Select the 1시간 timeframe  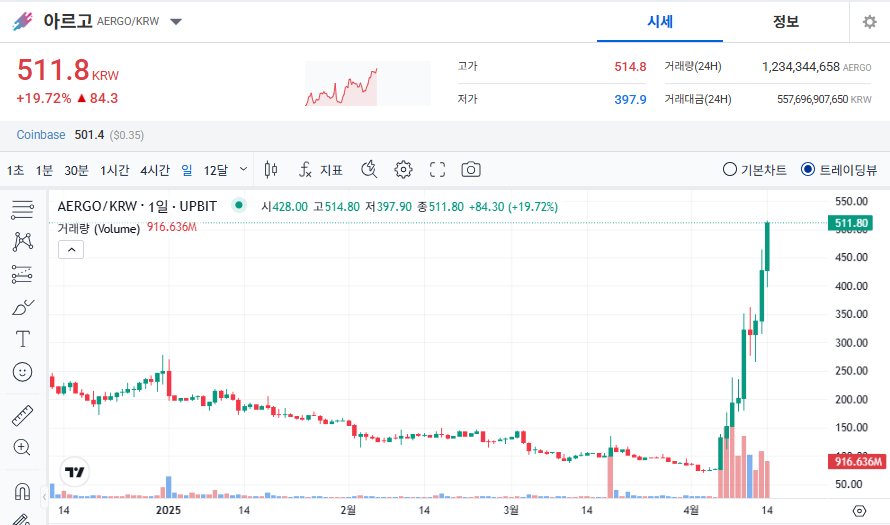pos(115,170)
